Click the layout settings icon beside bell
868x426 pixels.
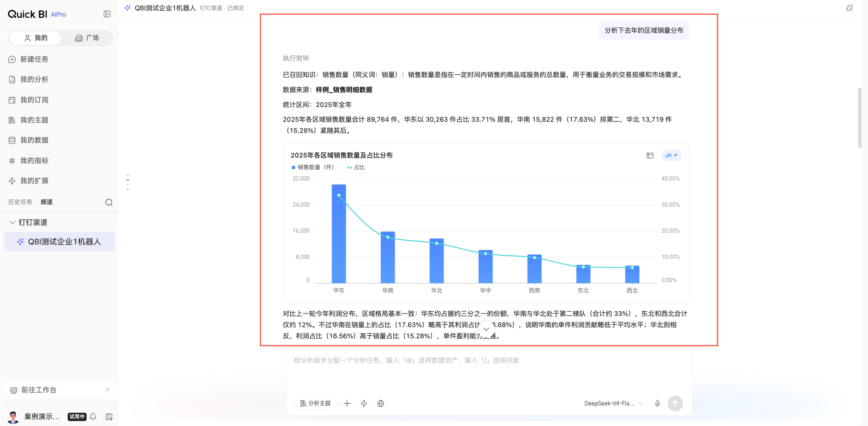coord(109,417)
